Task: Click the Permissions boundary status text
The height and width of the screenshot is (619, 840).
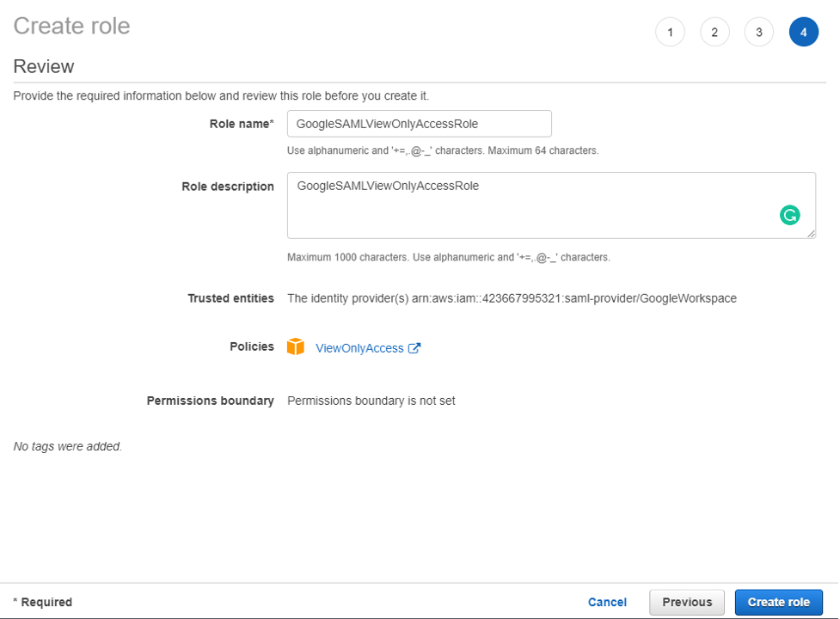Action: (371, 400)
